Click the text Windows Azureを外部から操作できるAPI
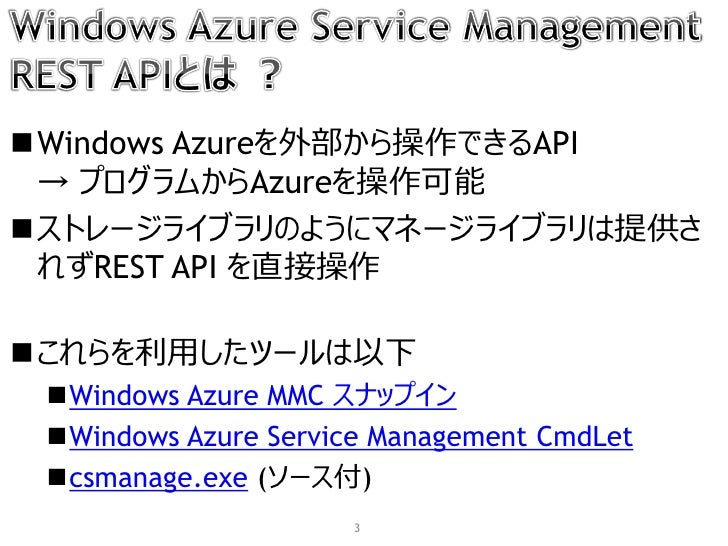728x546 pixels. (307, 143)
